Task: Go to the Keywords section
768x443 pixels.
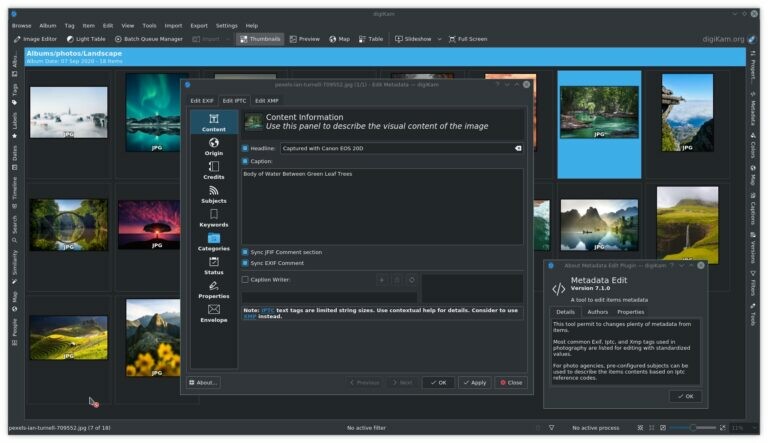Action: [213, 218]
